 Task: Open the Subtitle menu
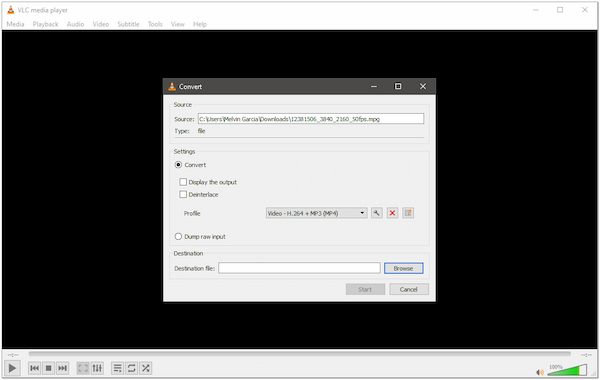pos(128,24)
